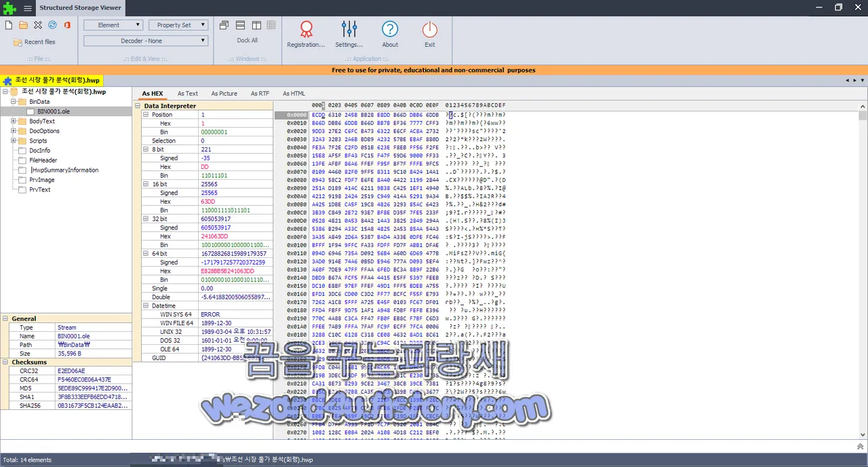Expand the DocOptions folder node
The height and width of the screenshot is (467, 868).
(14, 131)
